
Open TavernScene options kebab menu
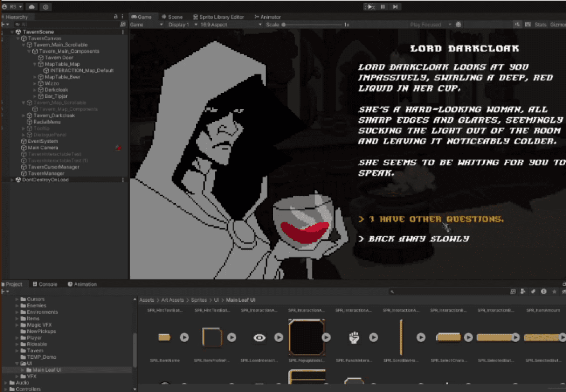coord(123,32)
